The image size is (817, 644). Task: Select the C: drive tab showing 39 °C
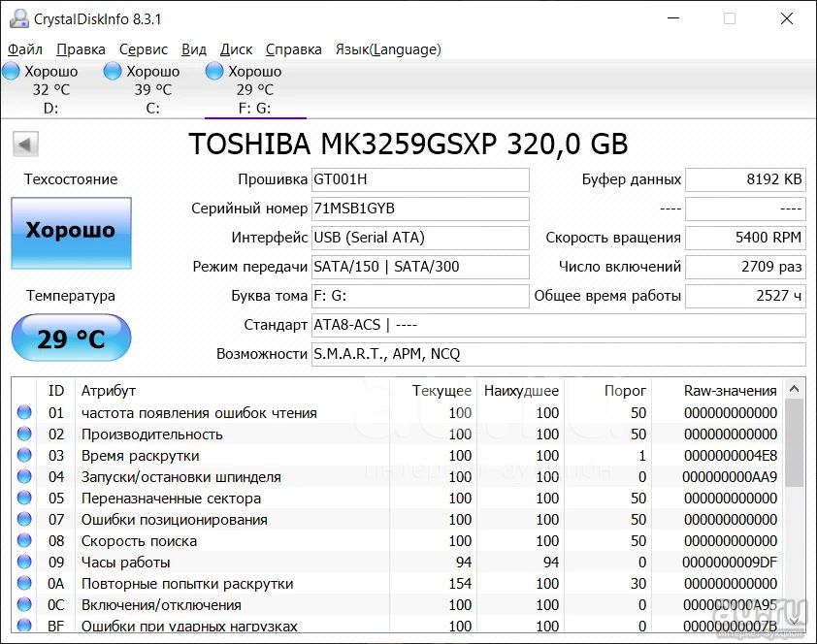pyautogui.click(x=152, y=89)
